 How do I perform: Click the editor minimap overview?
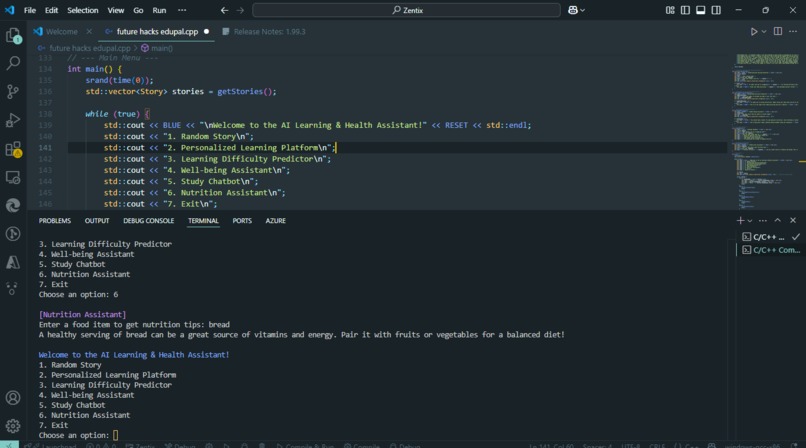766,131
